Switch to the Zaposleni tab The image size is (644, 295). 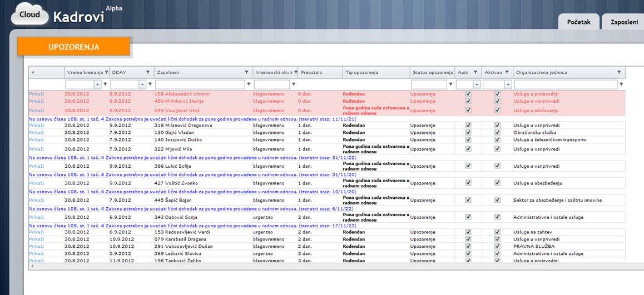tap(623, 22)
